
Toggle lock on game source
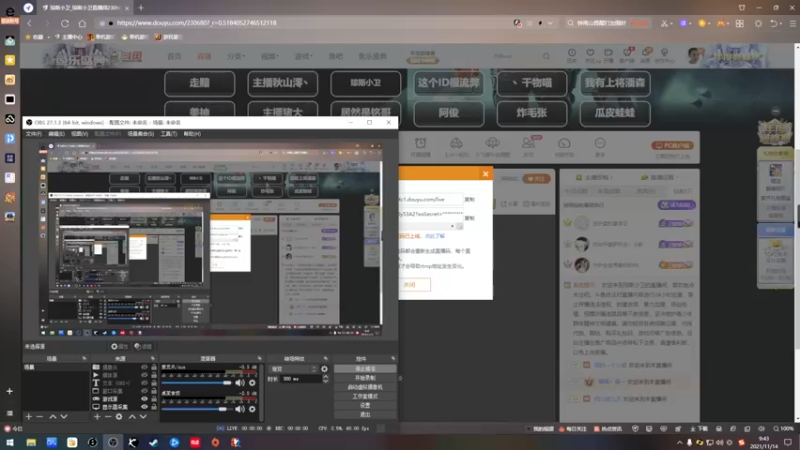154,398
